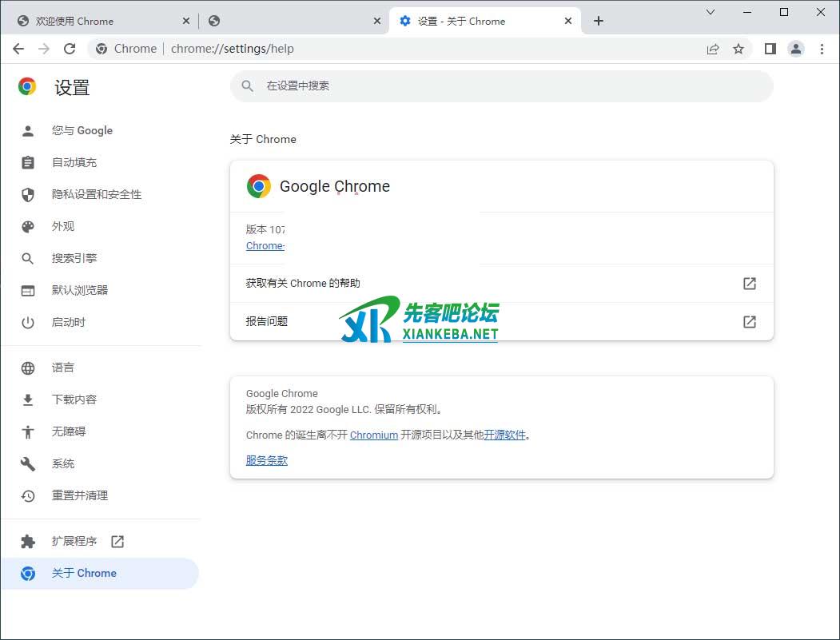Reload the page with the refresh icon

[70, 49]
